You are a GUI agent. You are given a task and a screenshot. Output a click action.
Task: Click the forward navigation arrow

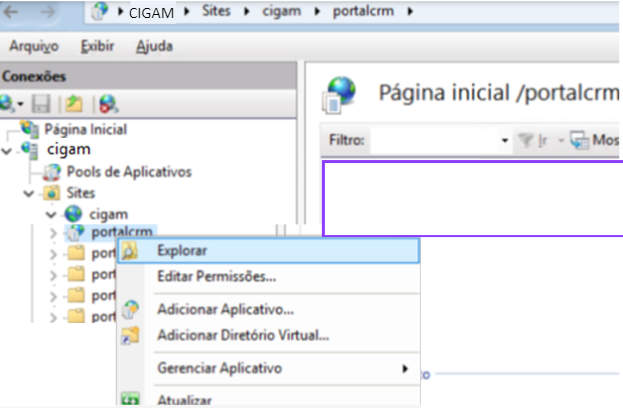click(48, 12)
